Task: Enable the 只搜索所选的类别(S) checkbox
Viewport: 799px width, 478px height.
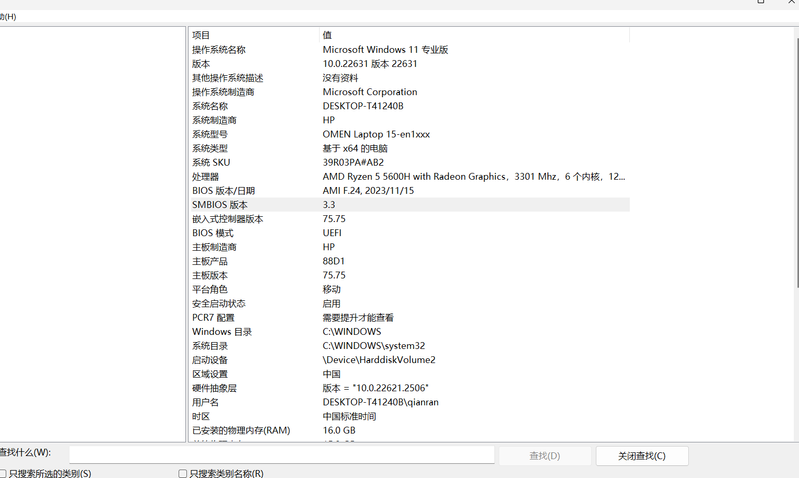Action: click(x=4, y=473)
